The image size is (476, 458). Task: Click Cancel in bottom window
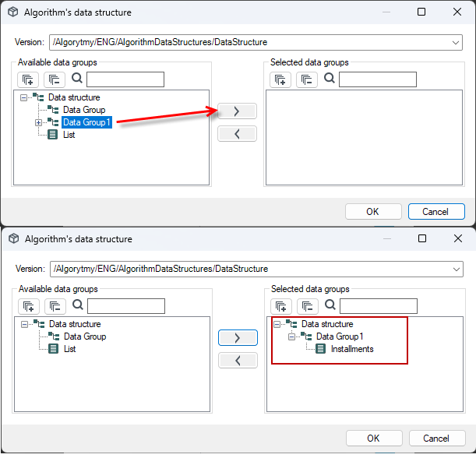pos(437,439)
